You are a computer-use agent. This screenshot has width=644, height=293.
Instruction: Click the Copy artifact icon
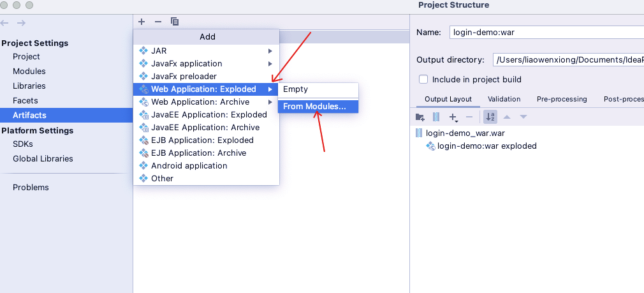click(175, 22)
